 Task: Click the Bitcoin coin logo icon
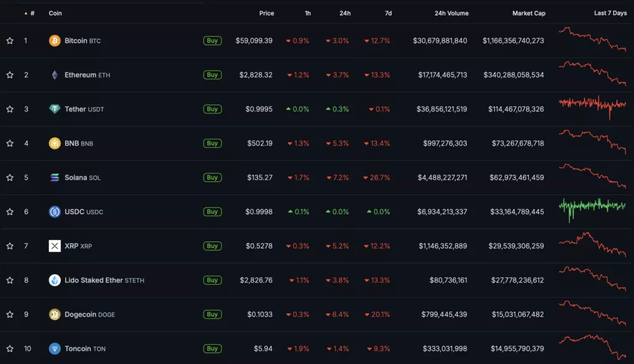[54, 40]
